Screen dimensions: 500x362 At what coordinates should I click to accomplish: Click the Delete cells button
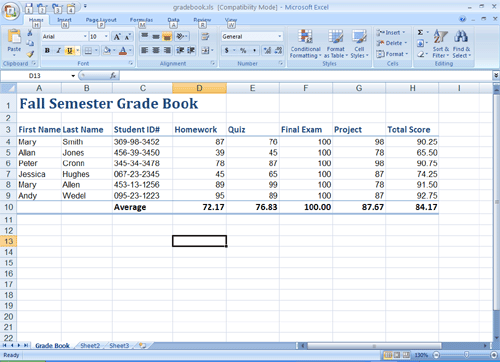click(392, 43)
